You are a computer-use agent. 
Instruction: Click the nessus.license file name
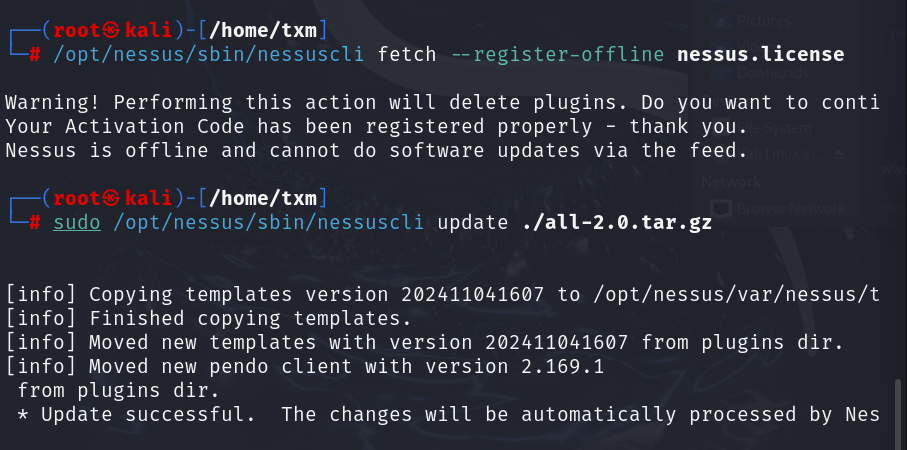click(760, 55)
